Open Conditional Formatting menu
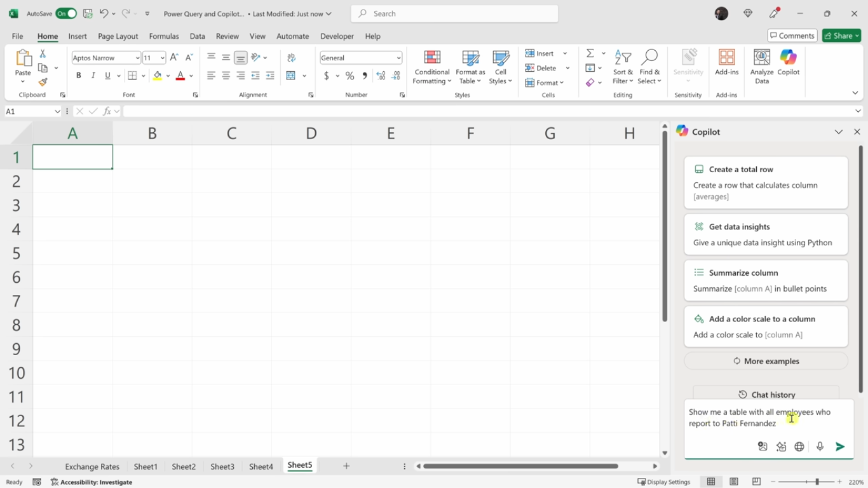The image size is (868, 488). (432, 67)
